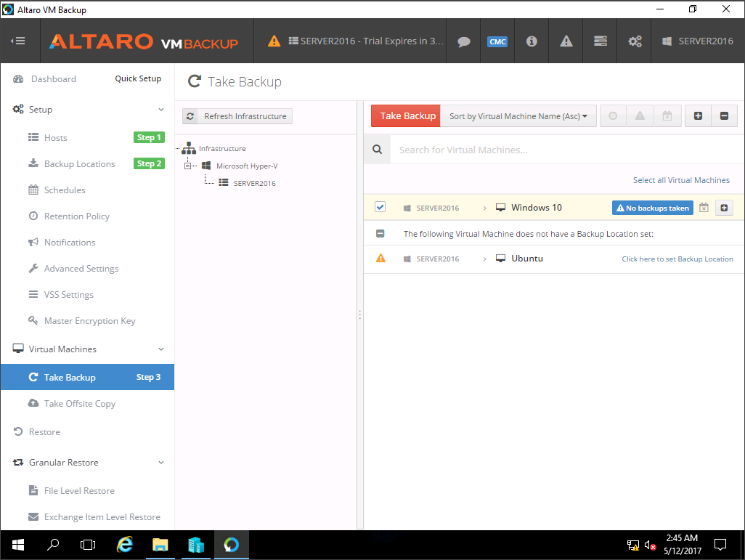Select the Ubuntu VM name
The width and height of the screenshot is (745, 560).
click(527, 258)
